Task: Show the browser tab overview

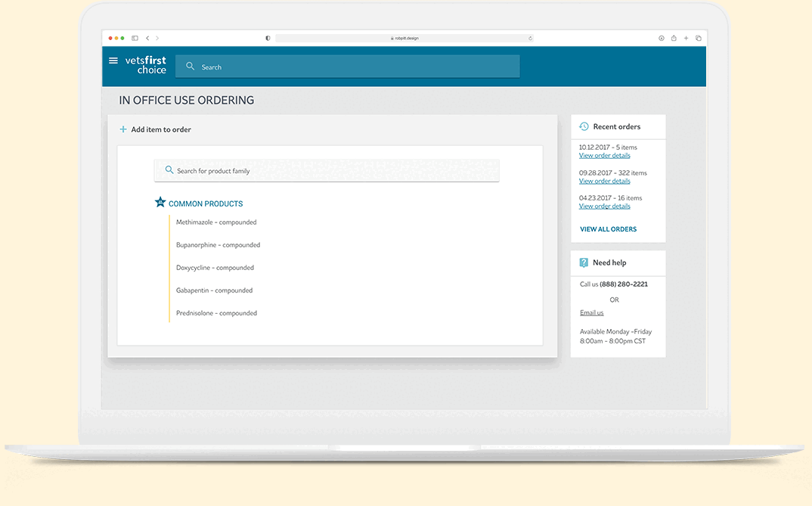Action: coord(698,38)
